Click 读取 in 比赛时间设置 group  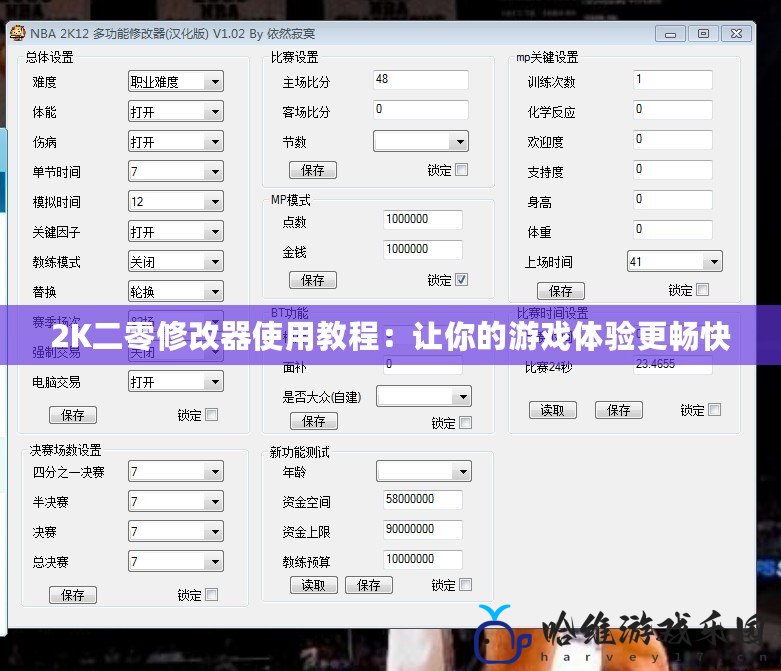click(x=553, y=410)
